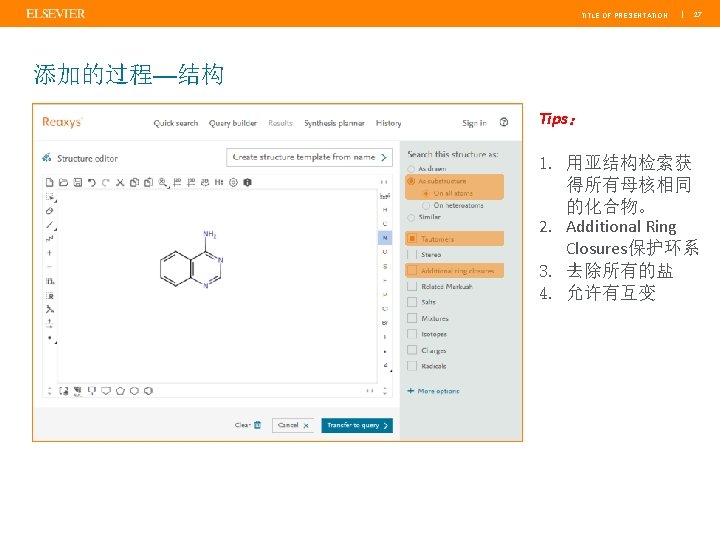Select the chain drawing tool
The image size is (720, 540).
click(x=50, y=239)
